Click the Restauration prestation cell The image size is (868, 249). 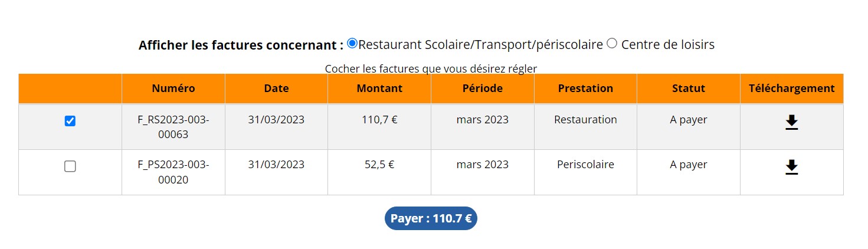pyautogui.click(x=585, y=120)
